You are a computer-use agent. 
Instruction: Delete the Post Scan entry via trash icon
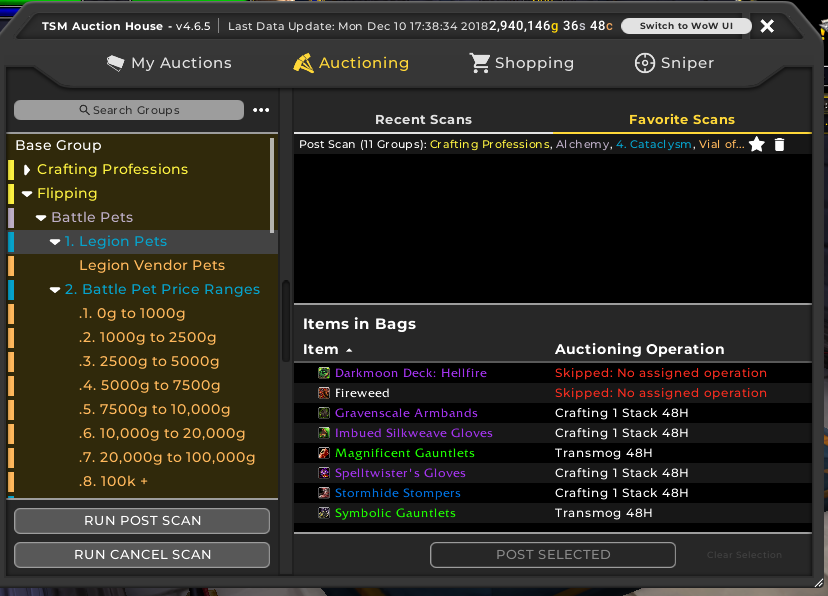(x=780, y=145)
